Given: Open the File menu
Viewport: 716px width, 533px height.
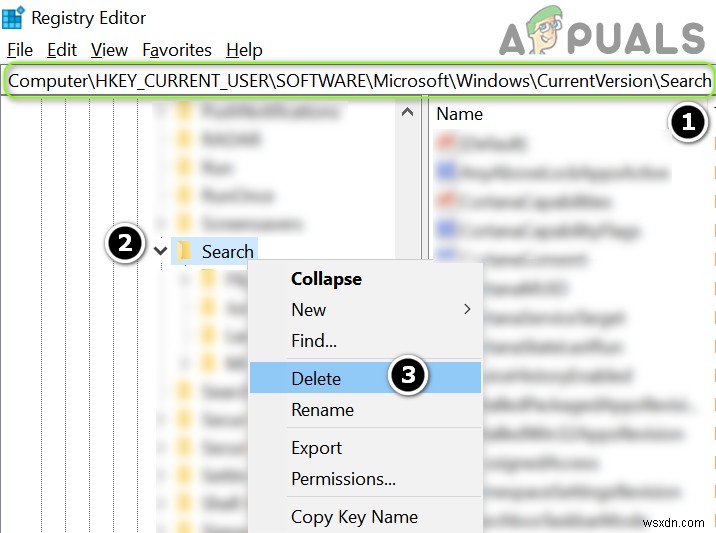Looking at the screenshot, I should point(20,50).
